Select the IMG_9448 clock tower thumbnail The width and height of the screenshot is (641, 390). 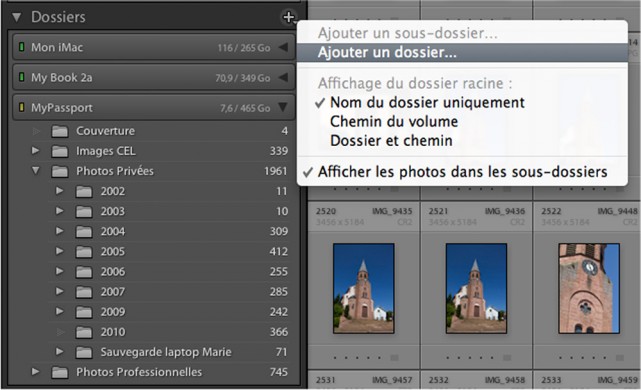(x=589, y=288)
